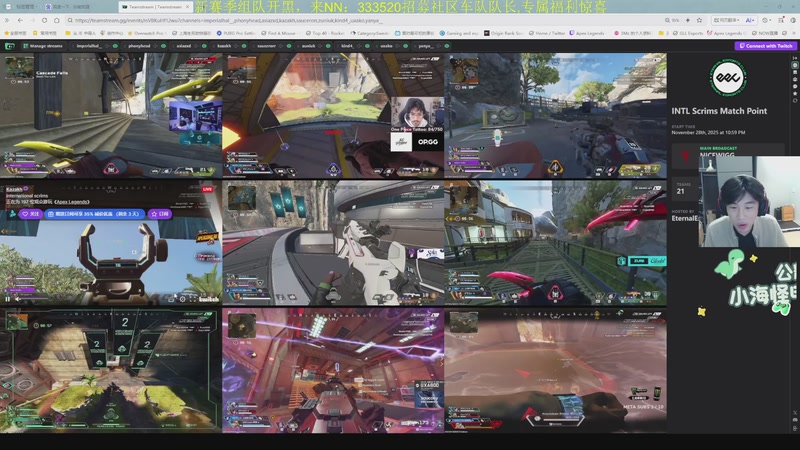The height and width of the screenshot is (450, 800).
Task: Click the imperialhal_ stream video tile
Action: click(x=111, y=115)
